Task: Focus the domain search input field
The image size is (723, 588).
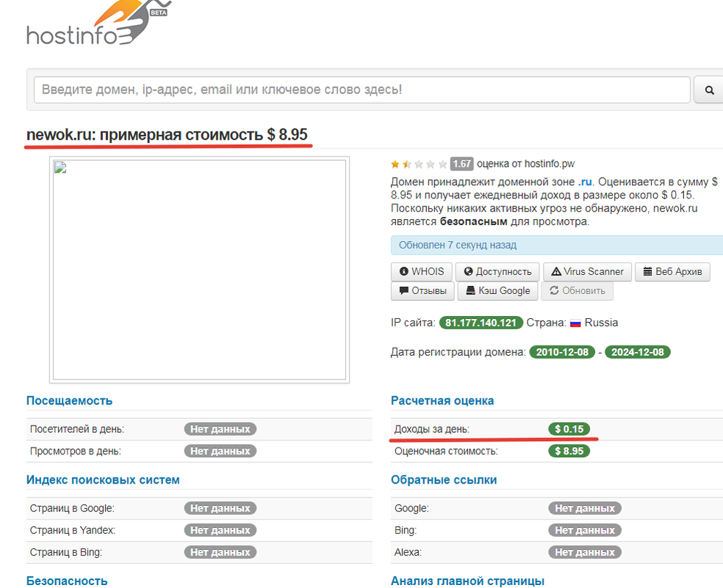Action: pyautogui.click(x=362, y=90)
